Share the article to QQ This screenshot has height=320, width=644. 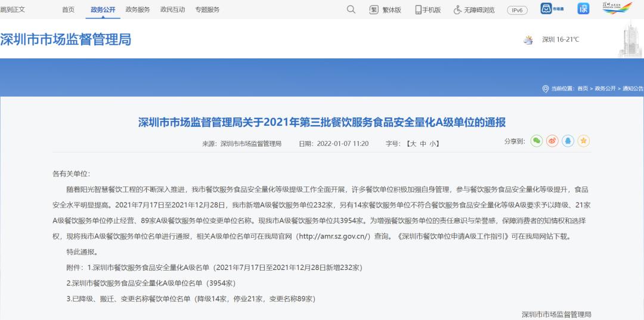pyautogui.click(x=568, y=141)
